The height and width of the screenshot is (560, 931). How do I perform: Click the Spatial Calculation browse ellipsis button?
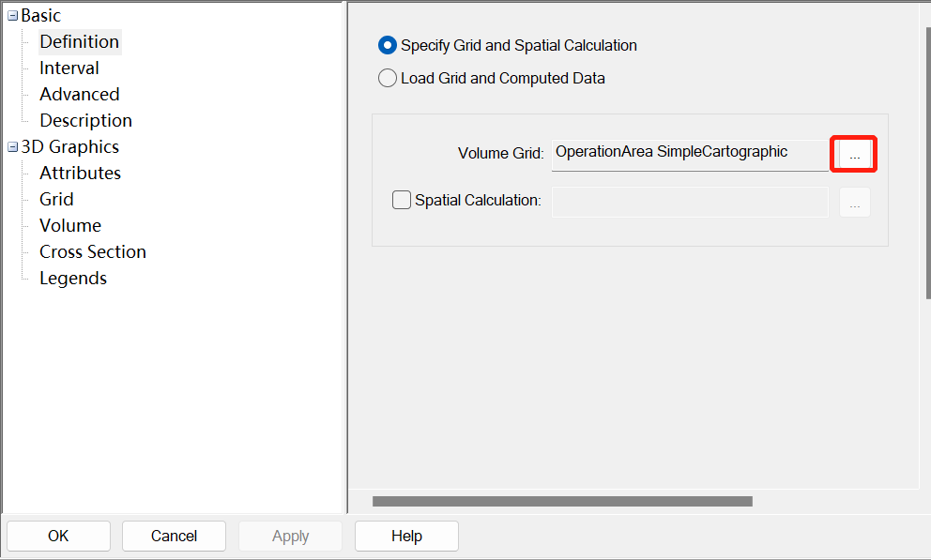tap(854, 203)
